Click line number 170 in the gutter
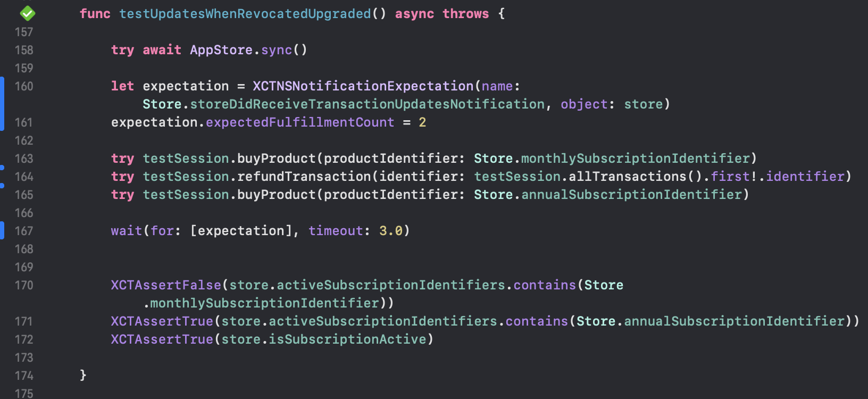The height and width of the screenshot is (399, 868). coord(24,285)
